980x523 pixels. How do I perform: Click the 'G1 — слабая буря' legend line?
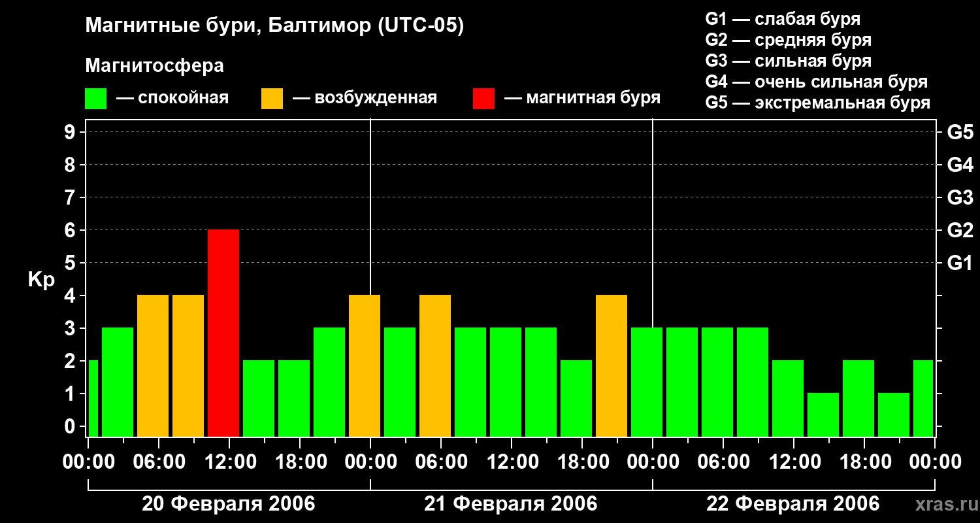click(x=783, y=20)
